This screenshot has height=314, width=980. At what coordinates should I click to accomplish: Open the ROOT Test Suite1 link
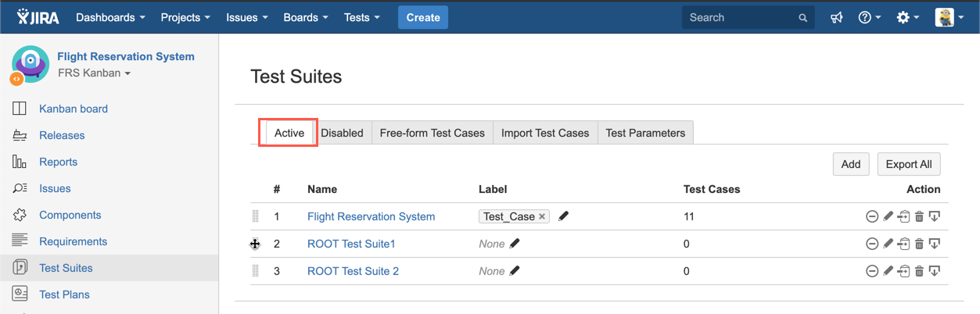[351, 244]
